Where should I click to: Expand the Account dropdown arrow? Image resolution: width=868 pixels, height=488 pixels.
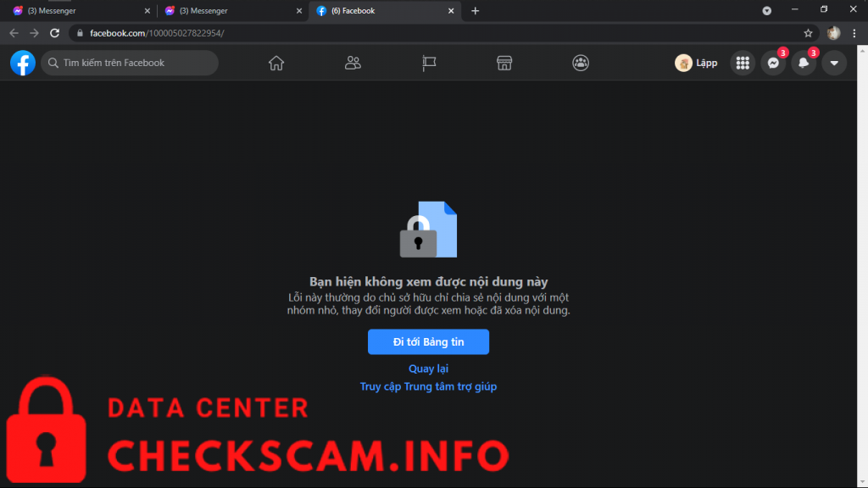coord(834,63)
